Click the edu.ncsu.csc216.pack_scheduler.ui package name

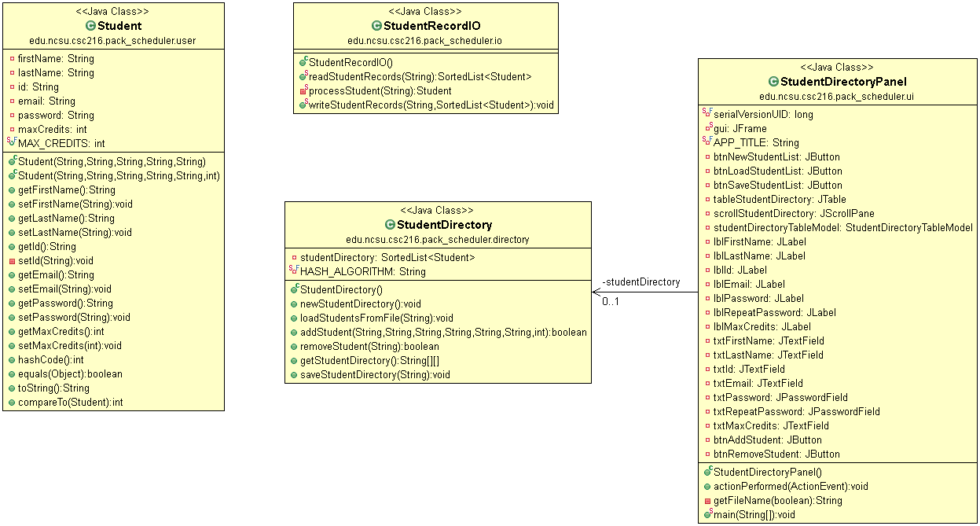(x=836, y=95)
